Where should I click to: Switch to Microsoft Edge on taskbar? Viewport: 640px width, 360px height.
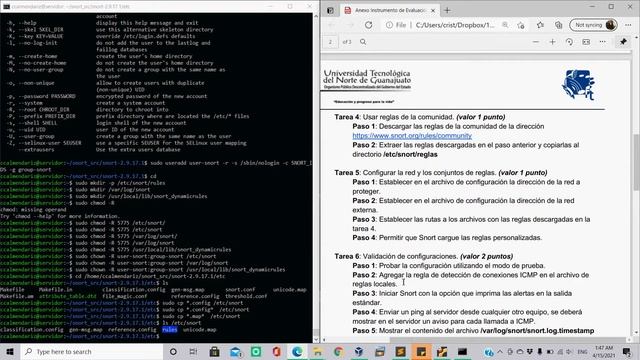[297, 351]
